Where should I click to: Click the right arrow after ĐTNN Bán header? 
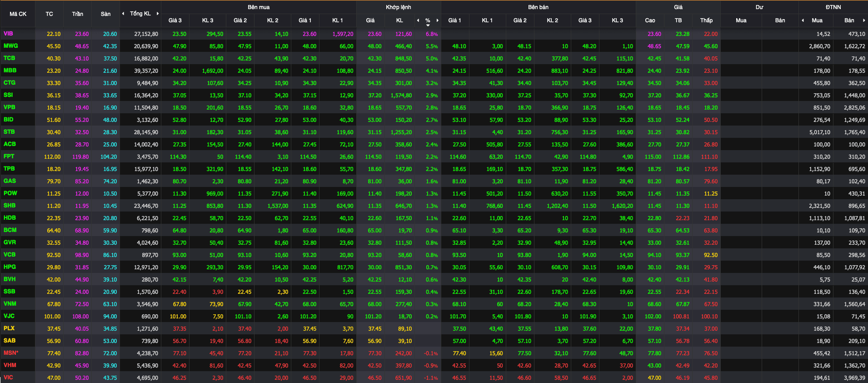pyautogui.click(x=864, y=20)
